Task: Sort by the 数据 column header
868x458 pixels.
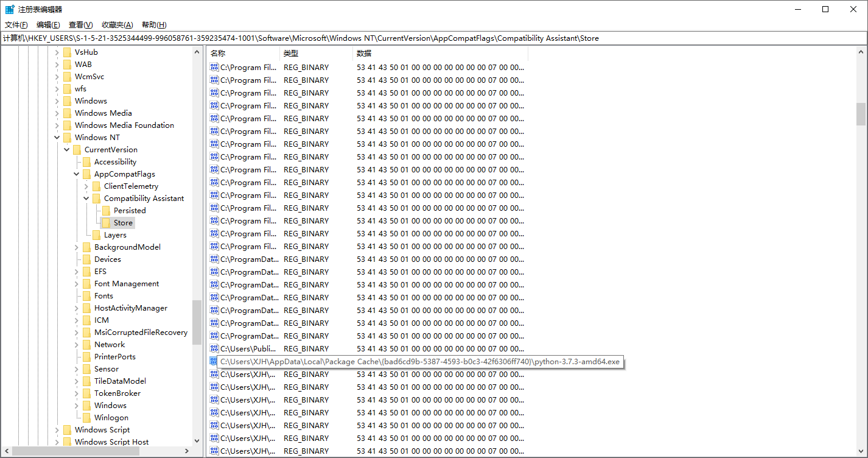Action: point(440,54)
